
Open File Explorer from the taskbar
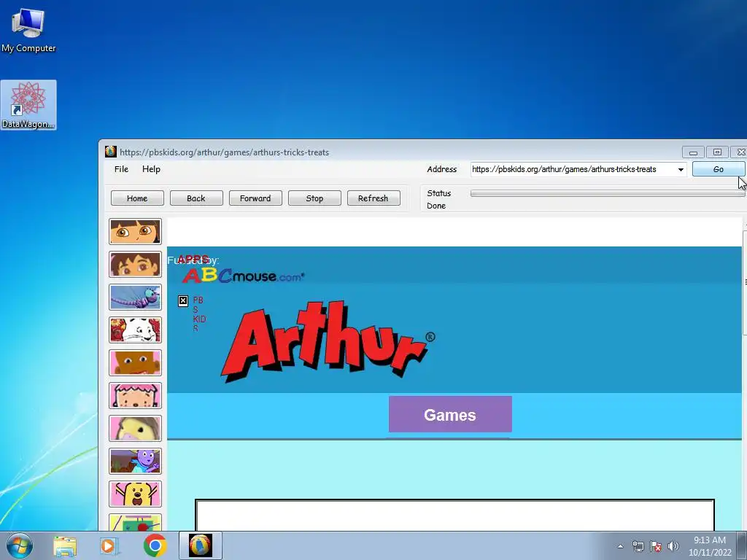[65, 546]
